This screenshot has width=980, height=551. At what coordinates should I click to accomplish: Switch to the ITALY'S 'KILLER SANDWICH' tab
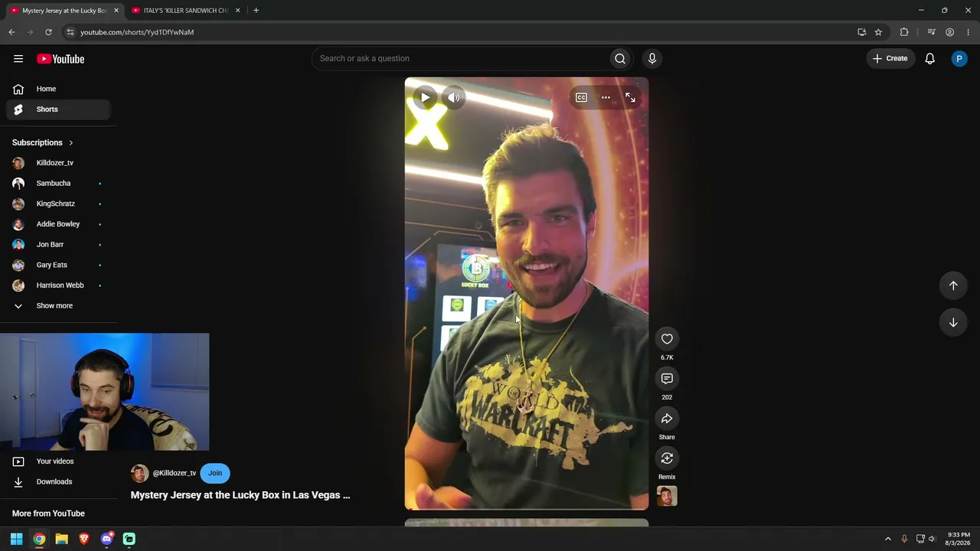tap(186, 11)
